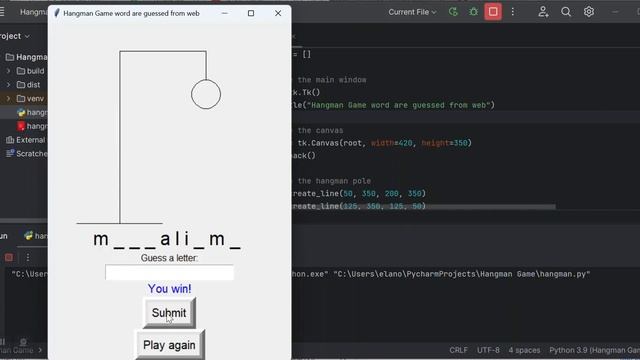This screenshot has height=360, width=640.
Task: Minimize the Hangman Game window
Action: point(224,13)
